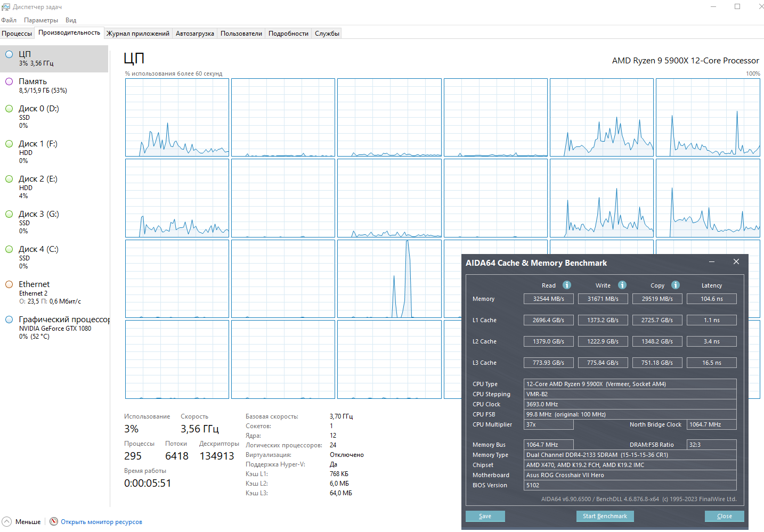Open the Параметры menu
Screen dimensions: 764x532
click(41, 20)
